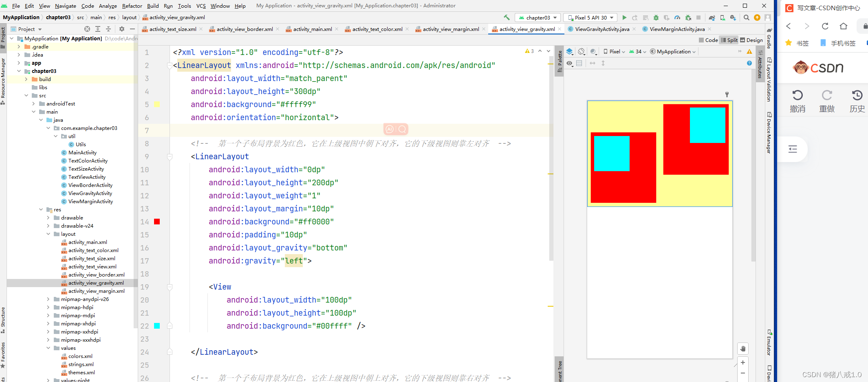Toggle night mode preview icon
Image resolution: width=868 pixels, height=382 pixels.
pyautogui.click(x=594, y=52)
